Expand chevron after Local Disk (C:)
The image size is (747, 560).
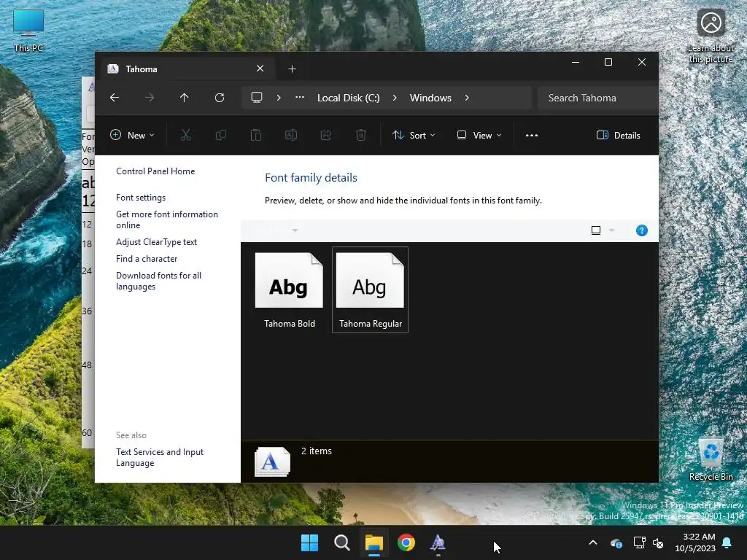395,98
